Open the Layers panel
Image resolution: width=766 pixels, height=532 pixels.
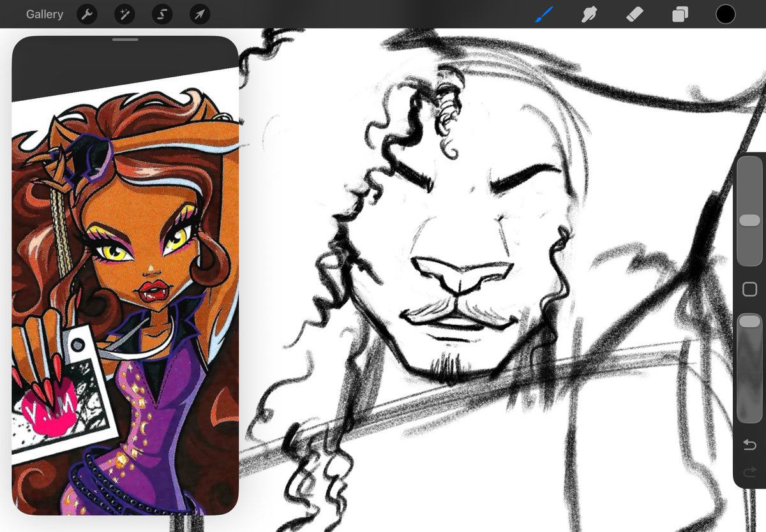[x=680, y=14]
